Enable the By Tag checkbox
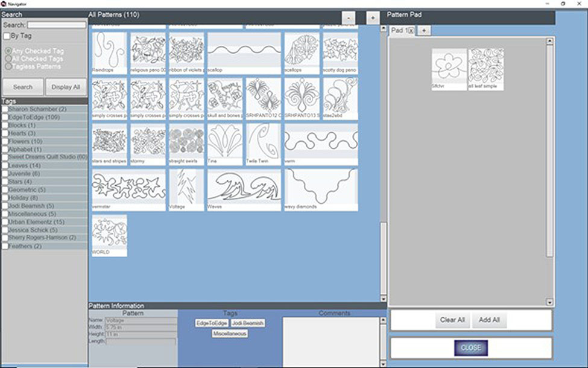The height and width of the screenshot is (368, 588). 7,36
